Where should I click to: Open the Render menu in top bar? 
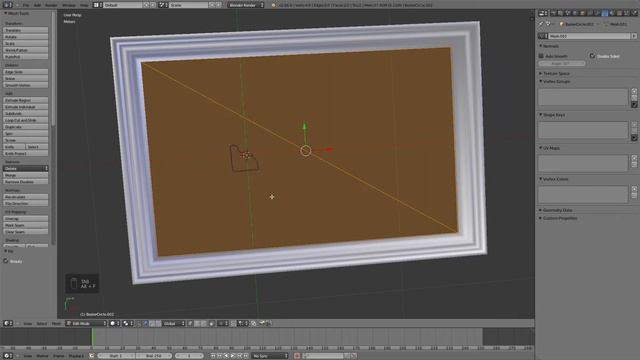pyautogui.click(x=51, y=5)
